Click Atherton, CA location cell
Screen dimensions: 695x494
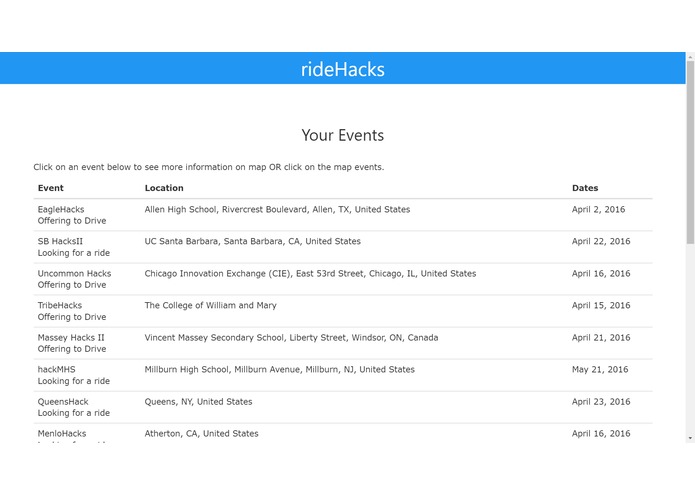click(202, 434)
